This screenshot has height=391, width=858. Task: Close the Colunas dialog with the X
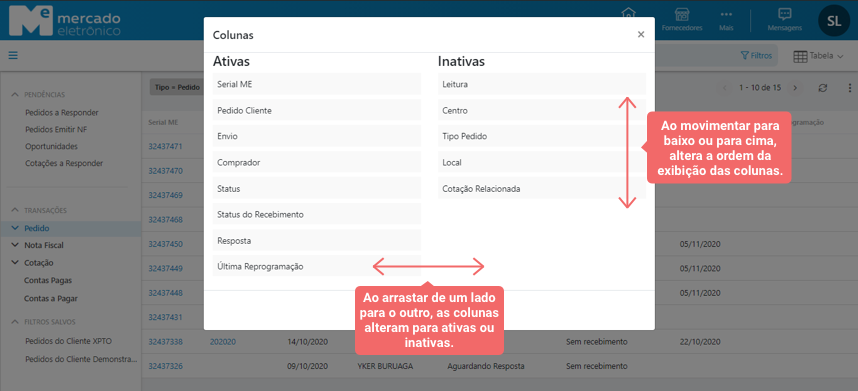[x=641, y=34]
